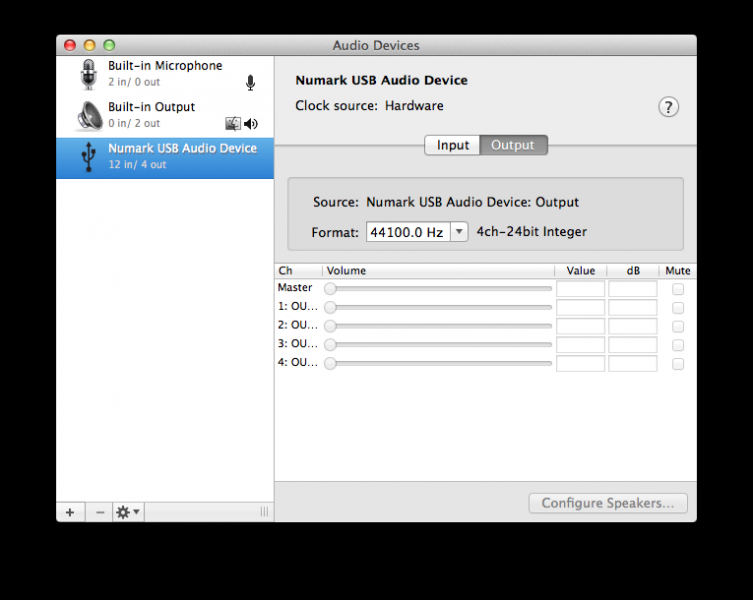Open the help question mark button
The width and height of the screenshot is (753, 600).
click(x=668, y=107)
